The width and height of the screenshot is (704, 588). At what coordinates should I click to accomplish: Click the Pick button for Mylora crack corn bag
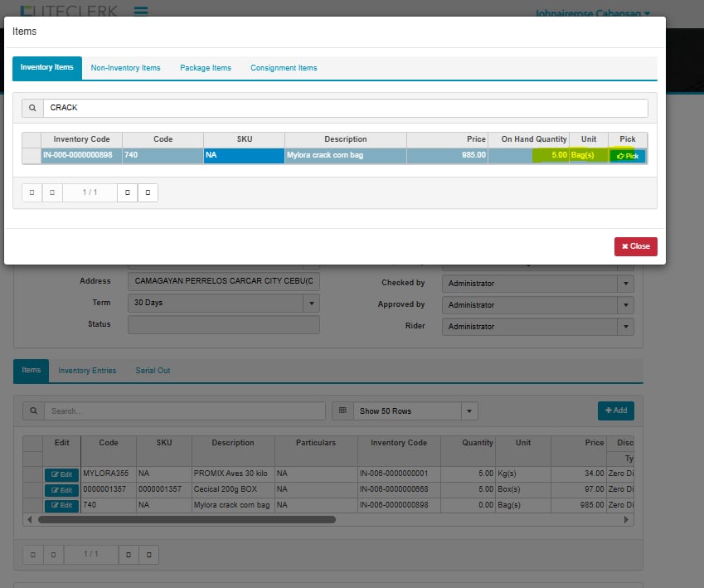point(627,156)
